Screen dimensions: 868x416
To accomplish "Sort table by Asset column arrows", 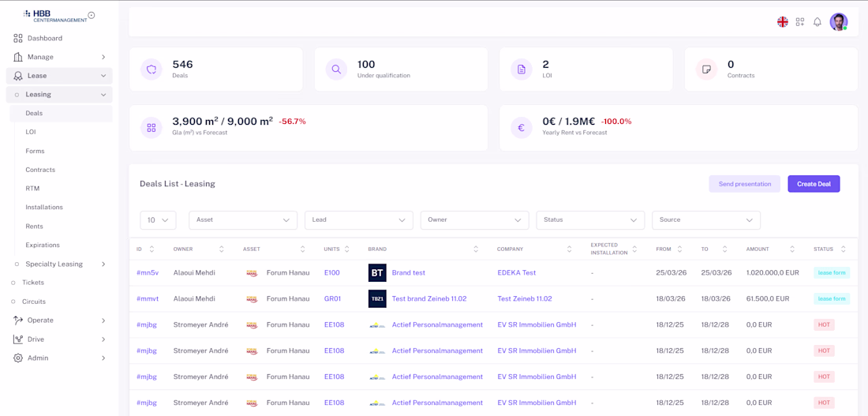I will click(x=302, y=249).
